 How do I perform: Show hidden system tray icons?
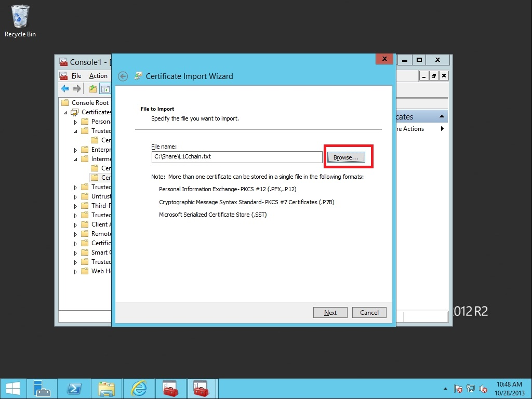click(445, 389)
